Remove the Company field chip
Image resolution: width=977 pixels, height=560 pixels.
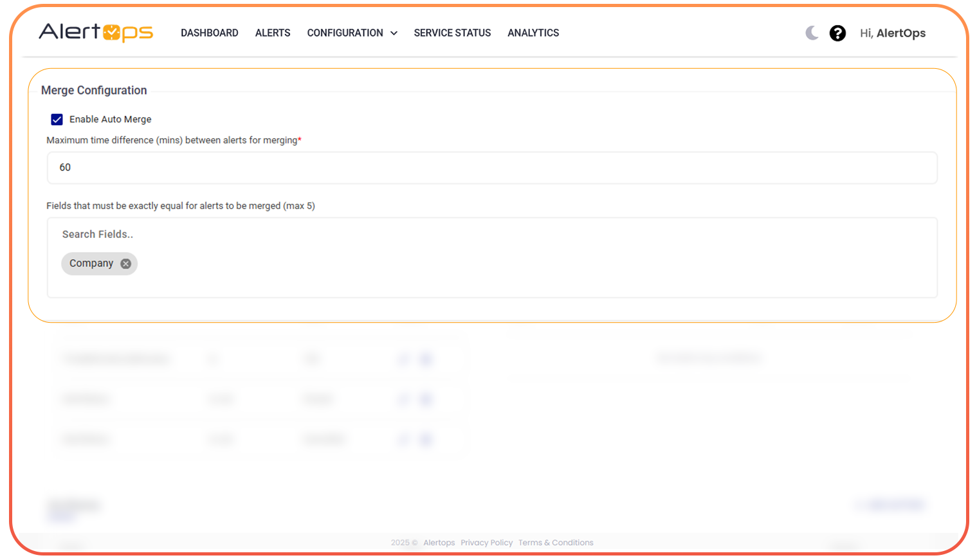126,264
